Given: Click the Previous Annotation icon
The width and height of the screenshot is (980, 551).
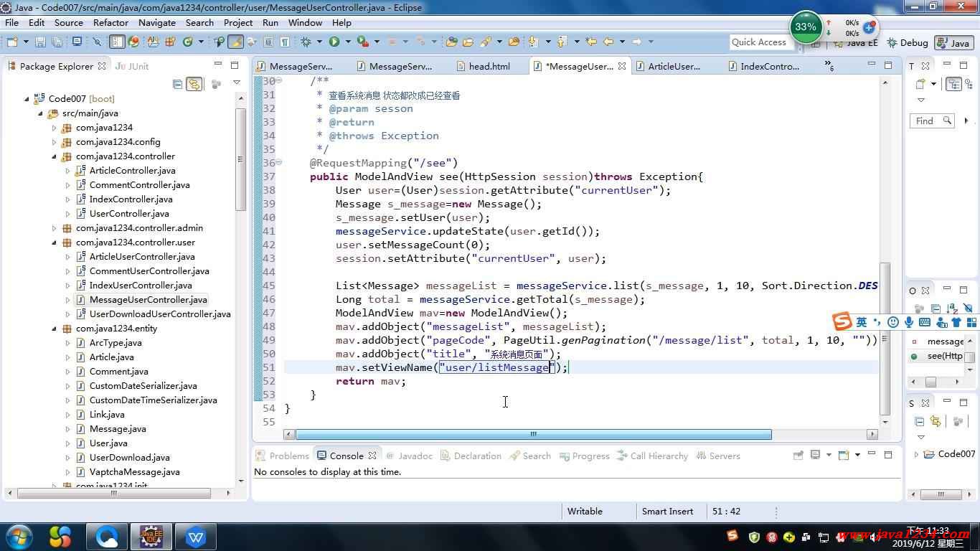Looking at the screenshot, I should click(561, 42).
